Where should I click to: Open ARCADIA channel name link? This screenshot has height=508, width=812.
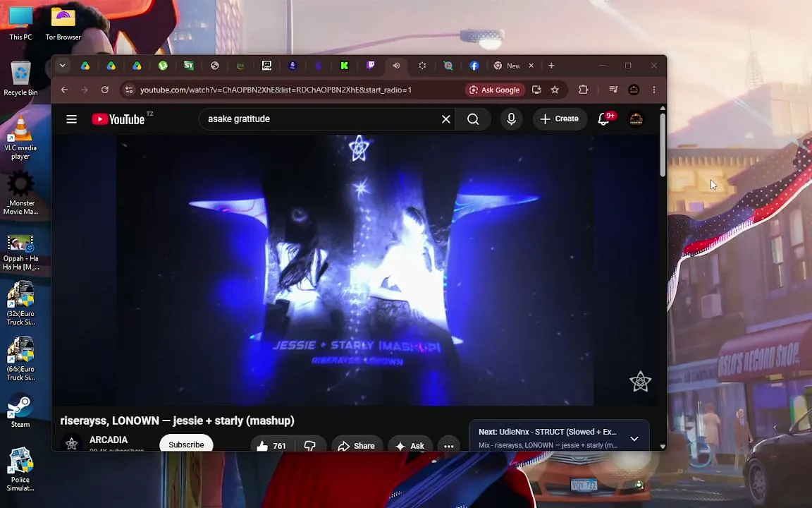(109, 440)
